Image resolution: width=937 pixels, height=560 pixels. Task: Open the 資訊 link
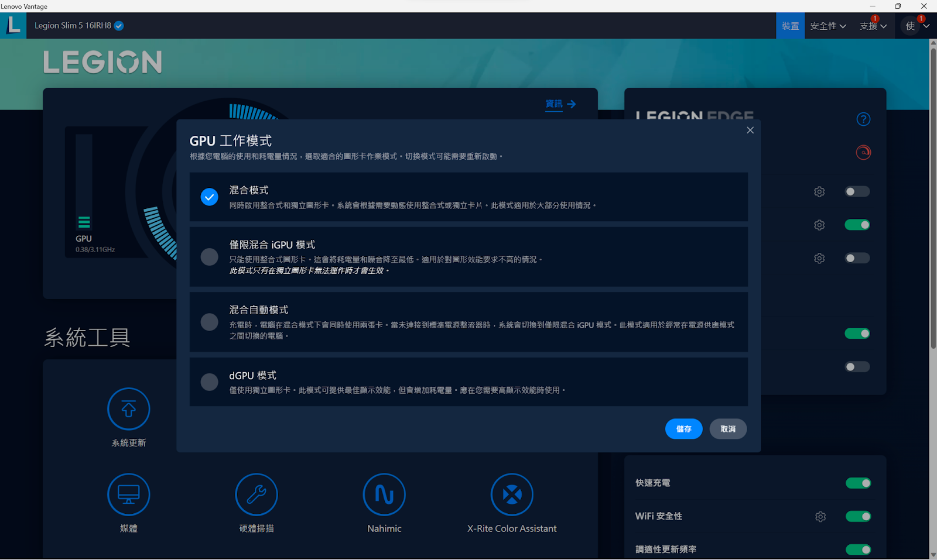tap(560, 104)
